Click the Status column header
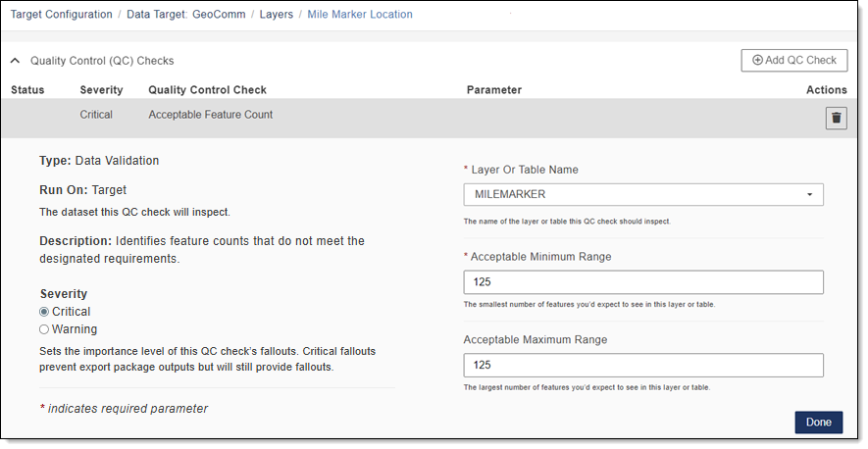 click(x=27, y=90)
